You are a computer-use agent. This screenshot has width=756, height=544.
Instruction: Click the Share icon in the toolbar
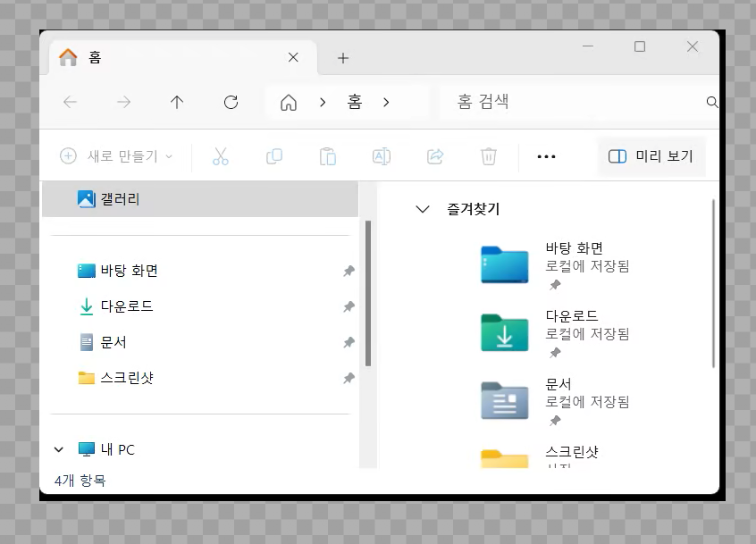point(435,156)
